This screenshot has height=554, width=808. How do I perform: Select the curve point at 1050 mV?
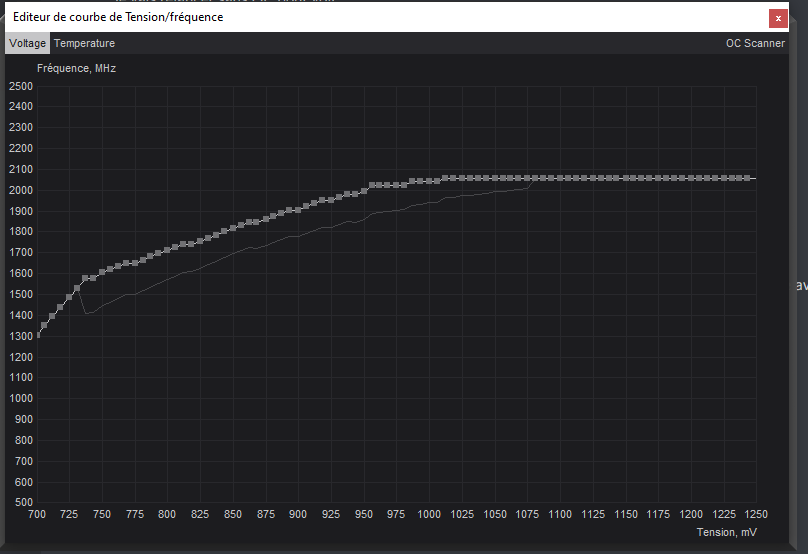[x=494, y=178]
